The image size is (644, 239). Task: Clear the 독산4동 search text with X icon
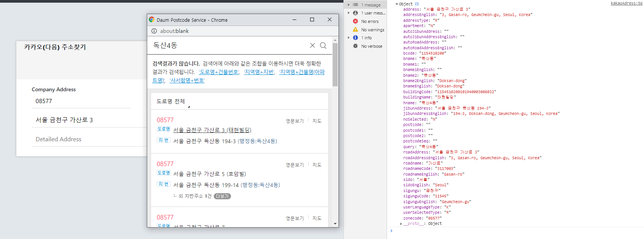(x=312, y=45)
